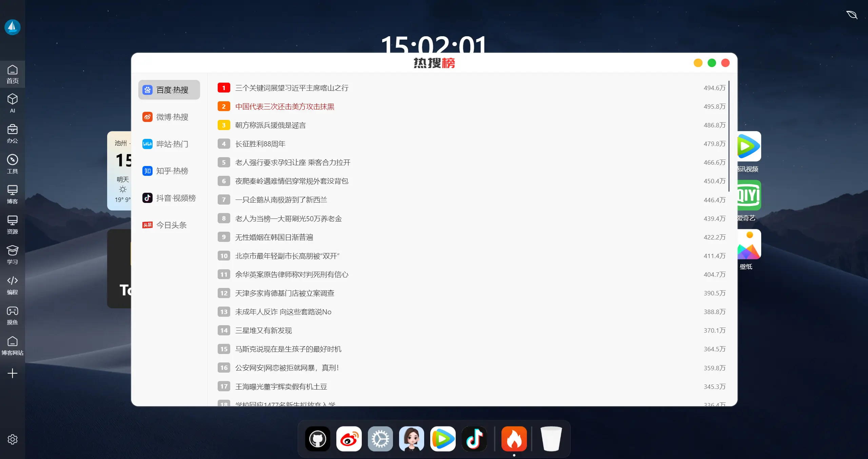
Task: Open GitHub icon in the dock
Action: (317, 439)
